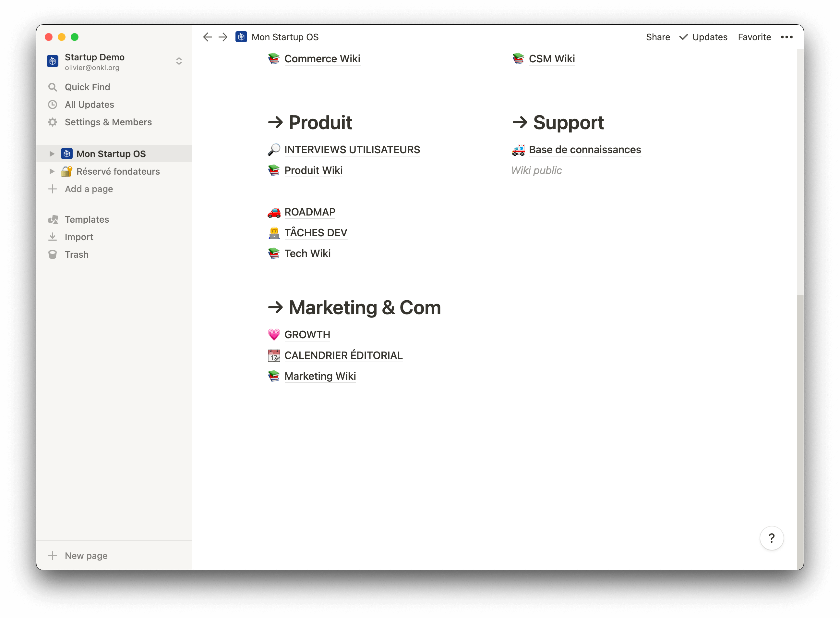
Task: Toggle Favorite for this page
Action: (x=754, y=37)
